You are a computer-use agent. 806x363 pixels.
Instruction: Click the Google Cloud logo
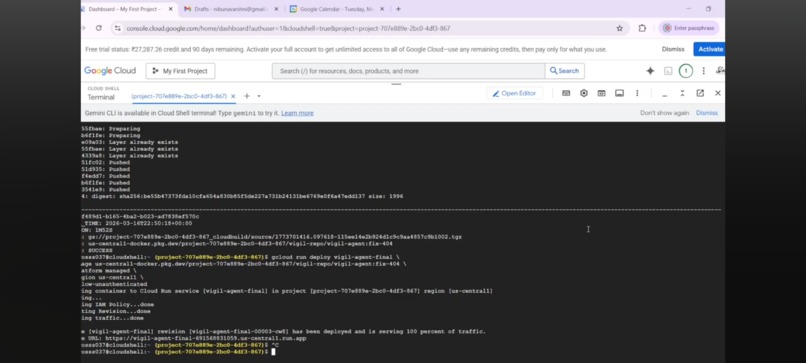tap(110, 71)
